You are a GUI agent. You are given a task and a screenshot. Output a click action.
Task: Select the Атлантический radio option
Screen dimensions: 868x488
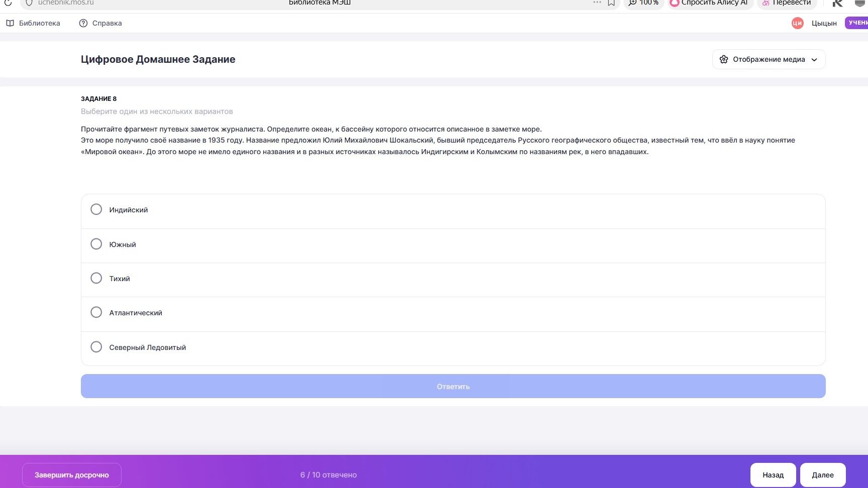pos(96,312)
